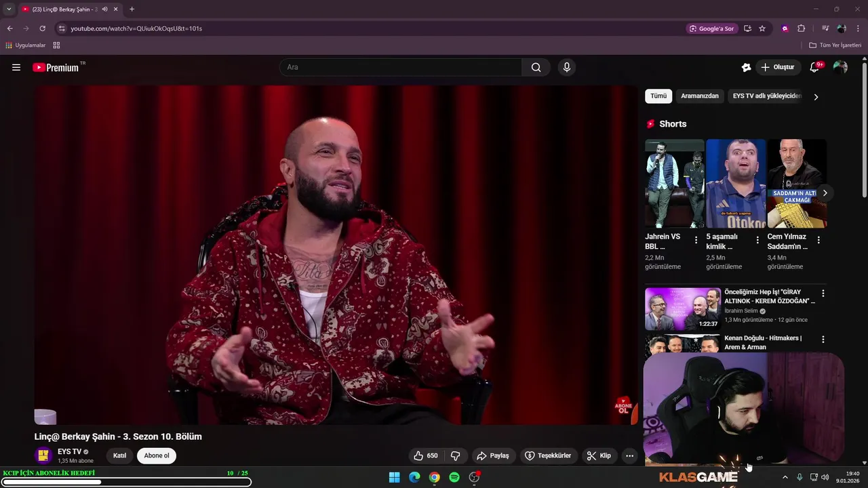Click install app icon in address bar
This screenshot has width=868, height=488.
(747, 28)
